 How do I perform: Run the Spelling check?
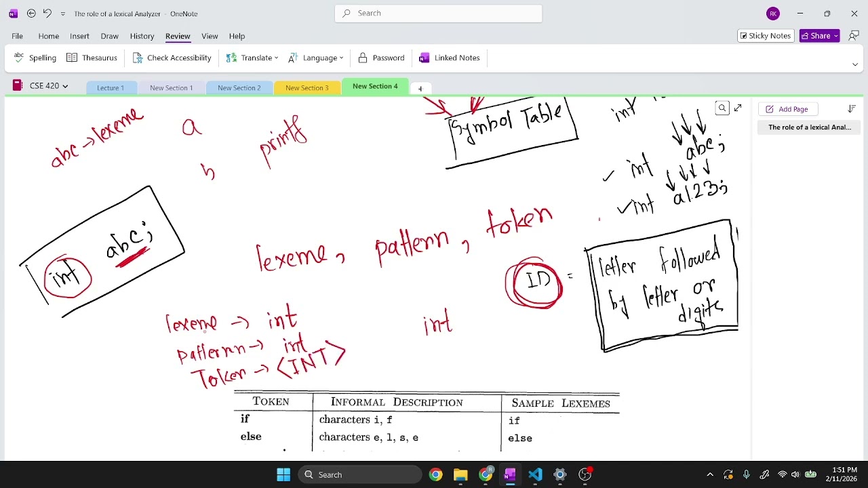(x=35, y=58)
